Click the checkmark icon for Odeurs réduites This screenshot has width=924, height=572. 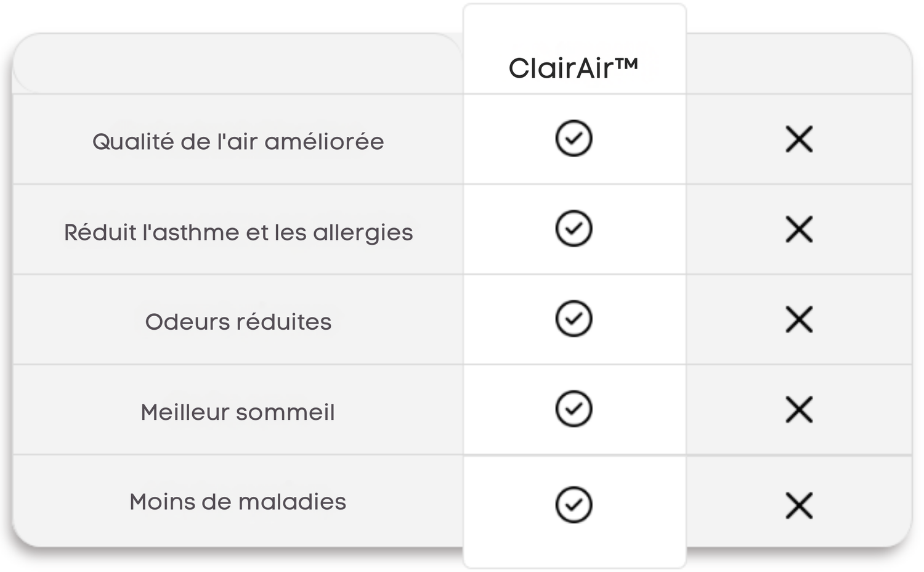click(573, 319)
